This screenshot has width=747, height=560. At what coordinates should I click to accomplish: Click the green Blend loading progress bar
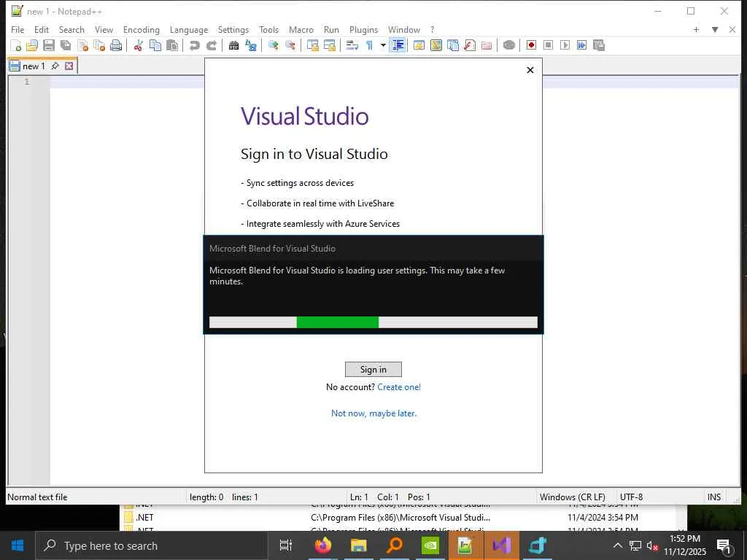click(x=337, y=322)
